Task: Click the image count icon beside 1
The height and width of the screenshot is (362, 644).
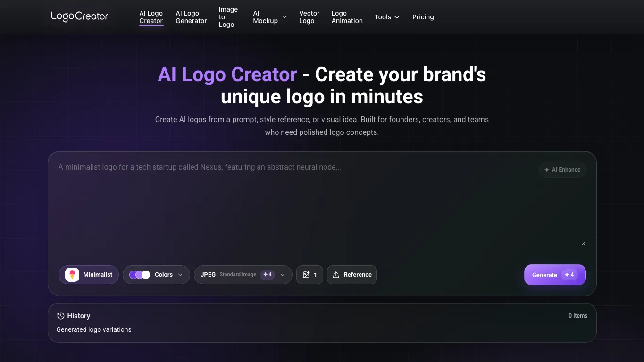Action: 306,275
